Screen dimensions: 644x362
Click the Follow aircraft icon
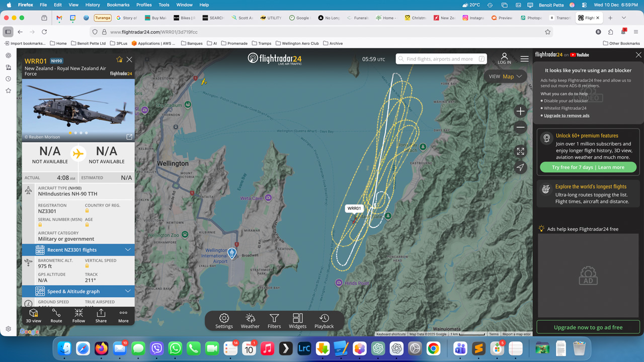(78, 316)
